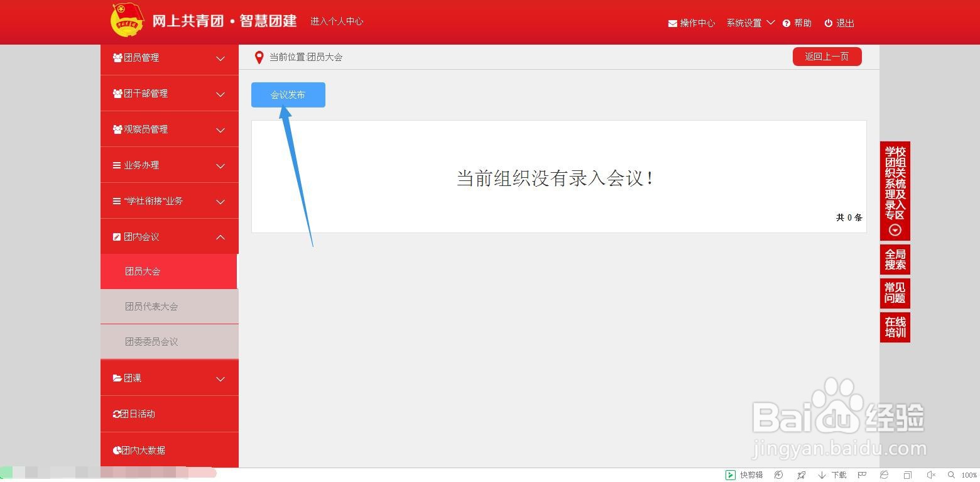Open the 常见问题 panel on the right
Screen dimensions: 980x482
(x=894, y=293)
